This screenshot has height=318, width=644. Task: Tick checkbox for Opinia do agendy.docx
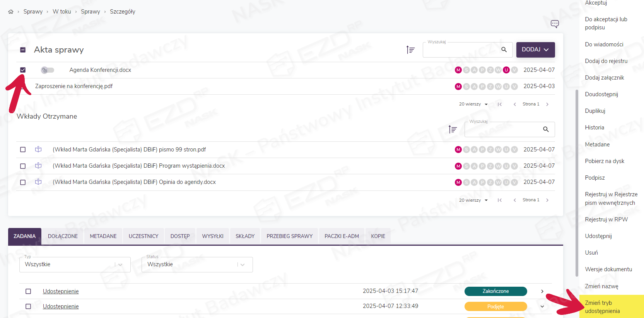point(23,182)
